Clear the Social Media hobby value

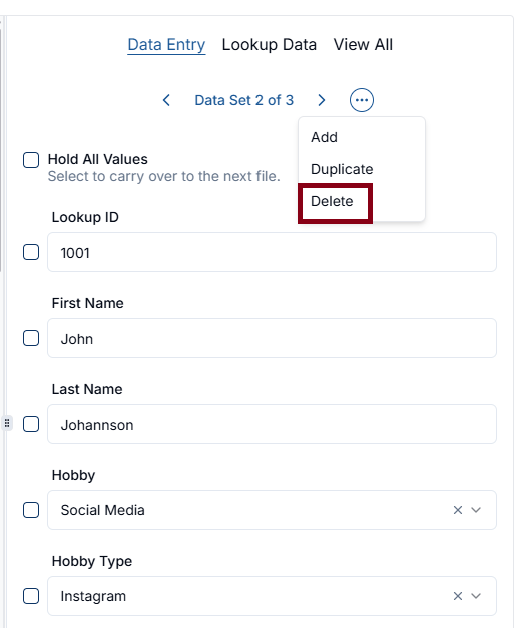pyautogui.click(x=458, y=510)
